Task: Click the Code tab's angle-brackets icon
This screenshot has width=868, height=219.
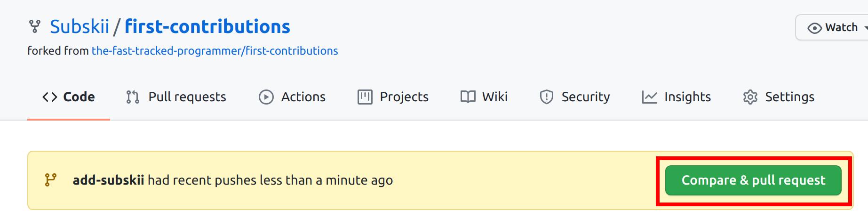Action: click(x=50, y=97)
